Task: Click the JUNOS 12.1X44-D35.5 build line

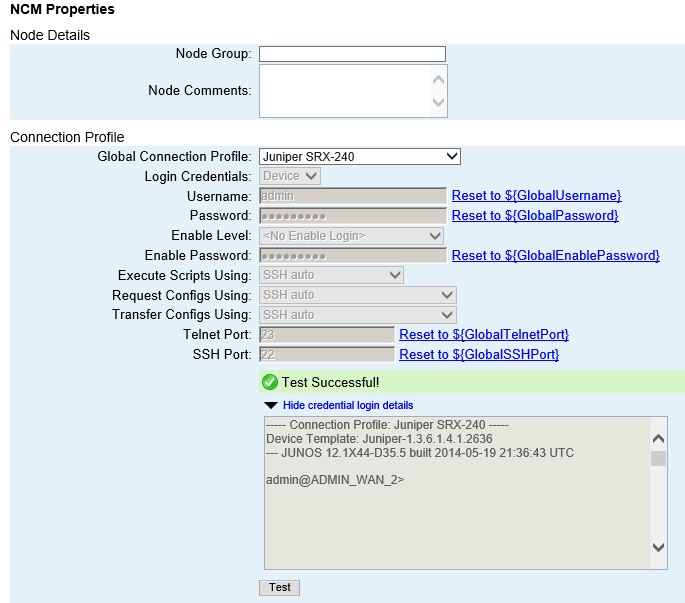Action: (x=420, y=453)
